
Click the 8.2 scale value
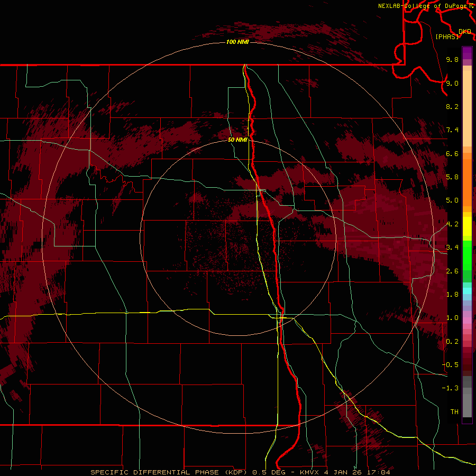pos(452,106)
